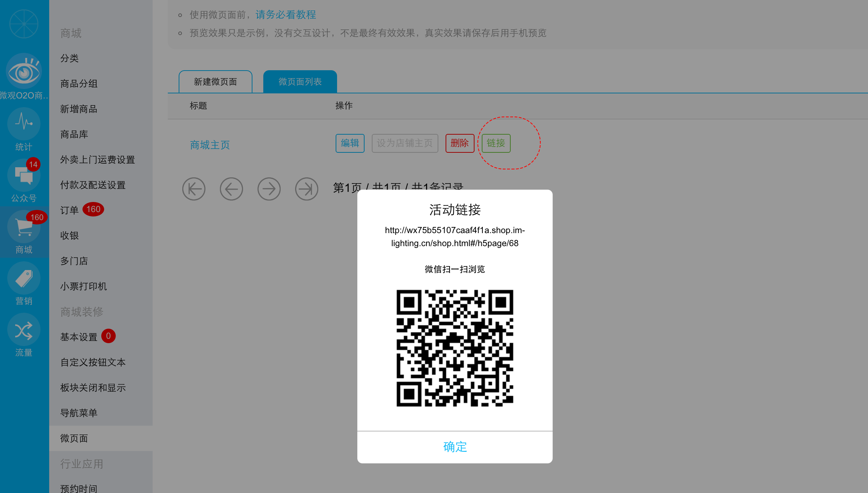868x493 pixels.
Task: Open 板块关闭和显示 menu item
Action: [93, 388]
